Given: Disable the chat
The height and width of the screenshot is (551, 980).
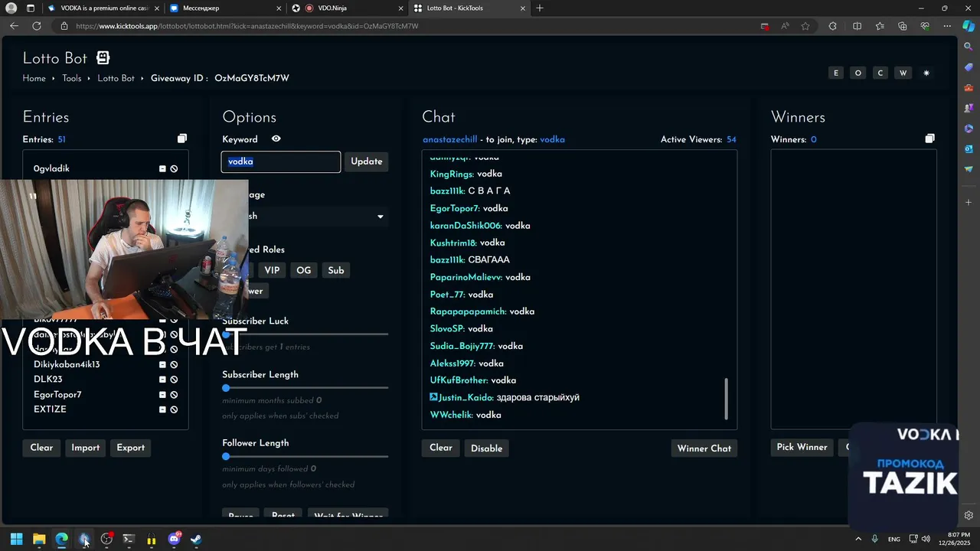Looking at the screenshot, I should (x=487, y=448).
